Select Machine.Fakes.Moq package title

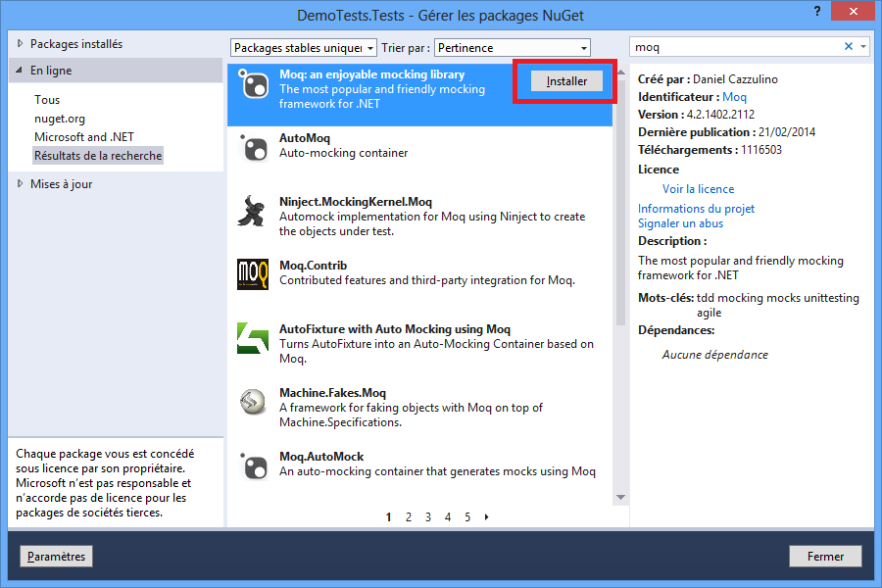click(x=332, y=392)
